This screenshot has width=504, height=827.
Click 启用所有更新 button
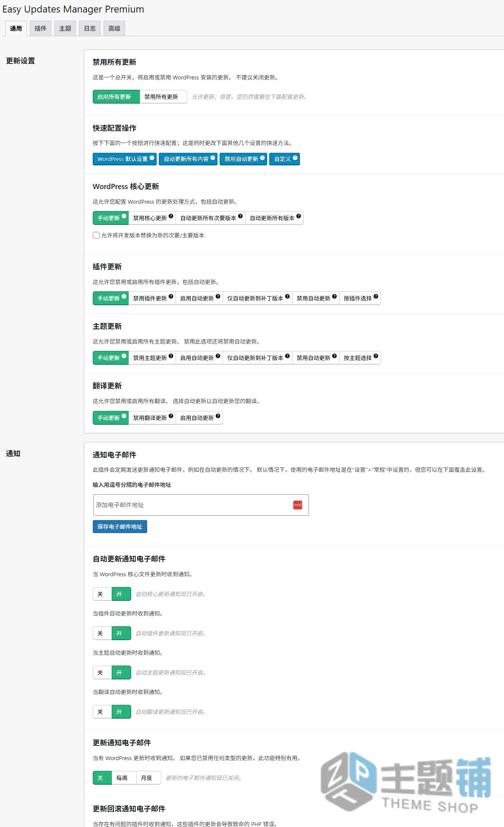click(x=116, y=97)
